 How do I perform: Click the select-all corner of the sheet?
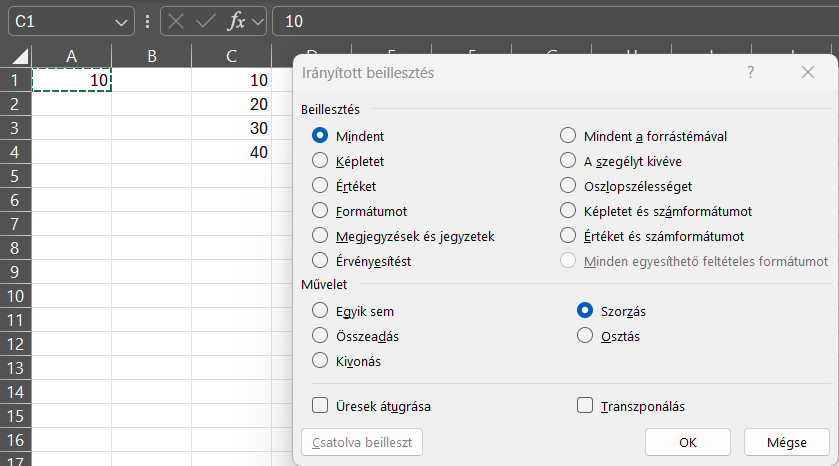pos(16,57)
